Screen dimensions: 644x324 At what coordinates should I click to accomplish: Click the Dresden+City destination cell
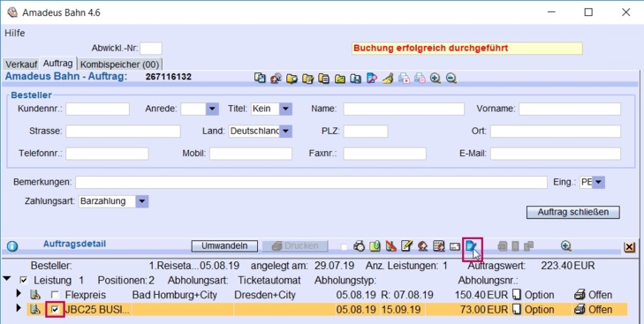tap(265, 295)
